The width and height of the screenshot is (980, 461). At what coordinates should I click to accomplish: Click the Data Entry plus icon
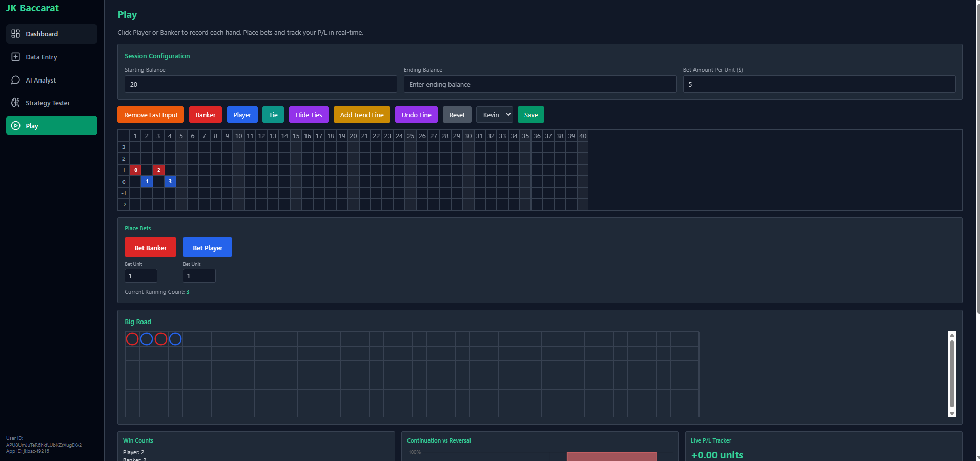coord(16,57)
